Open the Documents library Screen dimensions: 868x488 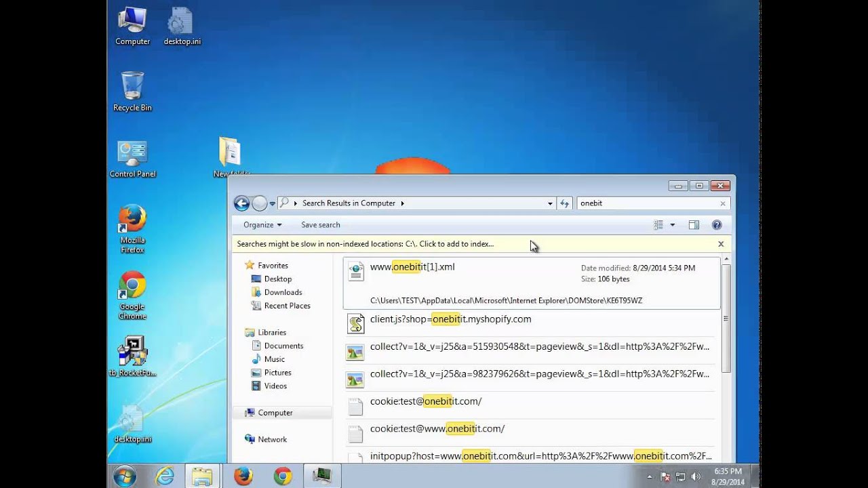[x=283, y=346]
